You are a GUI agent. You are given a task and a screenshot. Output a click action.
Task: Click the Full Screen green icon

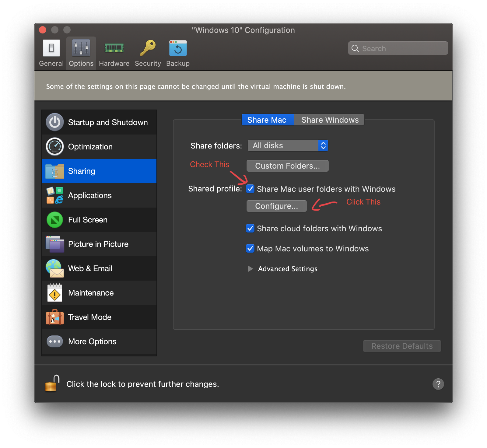point(55,220)
